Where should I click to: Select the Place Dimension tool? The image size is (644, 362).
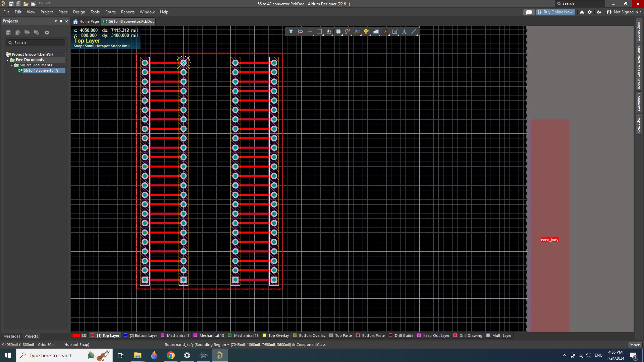(x=395, y=32)
